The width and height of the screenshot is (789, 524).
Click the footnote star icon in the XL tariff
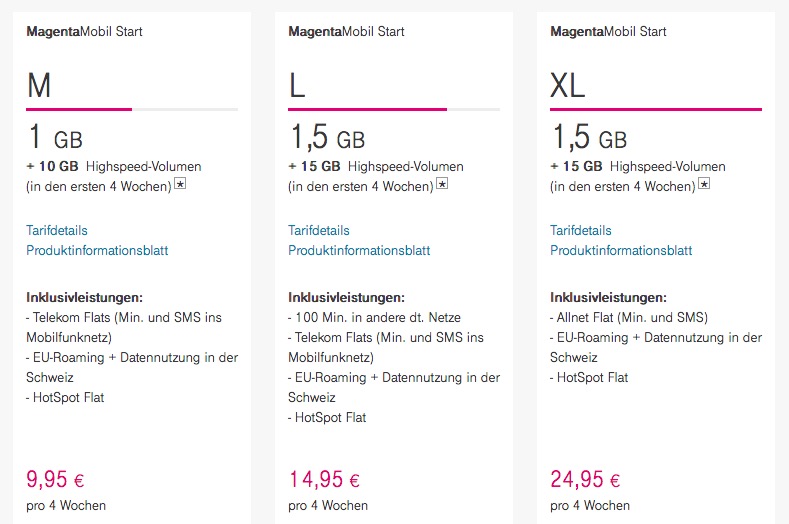tap(704, 184)
